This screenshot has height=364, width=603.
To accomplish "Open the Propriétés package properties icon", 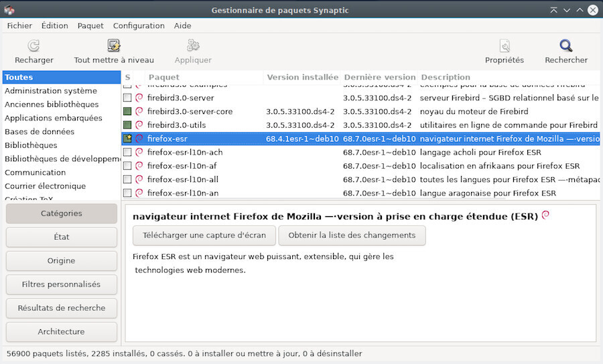I will click(x=504, y=46).
